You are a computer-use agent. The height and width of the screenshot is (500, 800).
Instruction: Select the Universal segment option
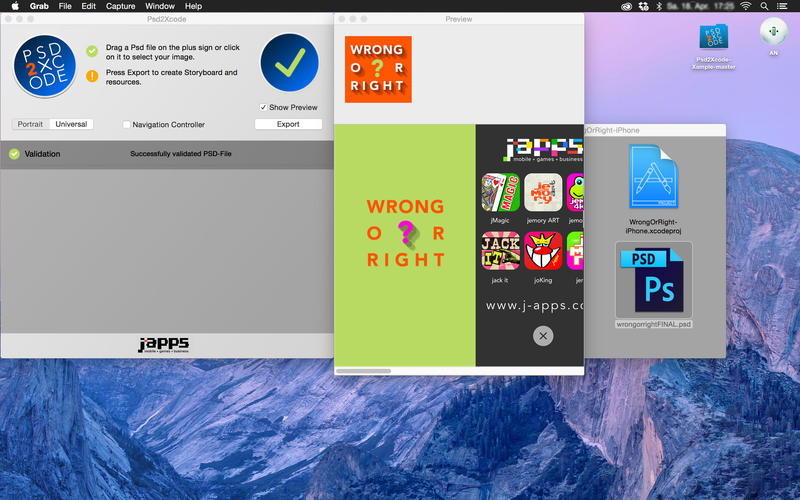click(71, 125)
